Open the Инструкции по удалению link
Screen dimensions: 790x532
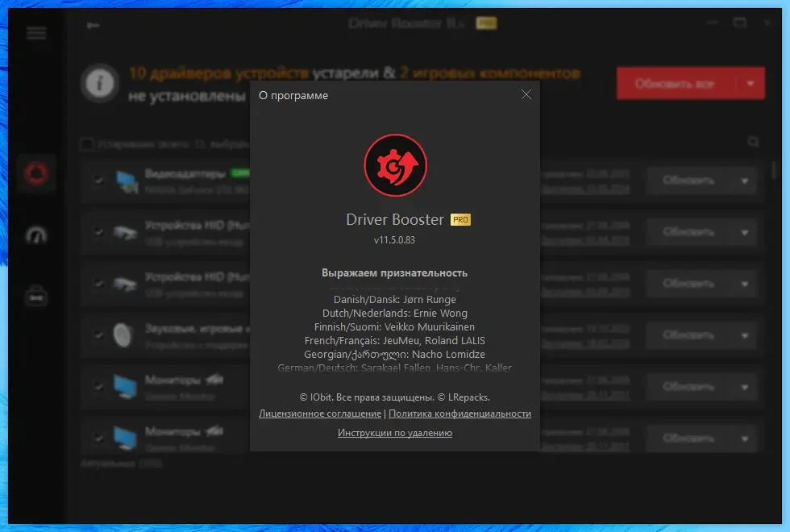pyautogui.click(x=395, y=433)
